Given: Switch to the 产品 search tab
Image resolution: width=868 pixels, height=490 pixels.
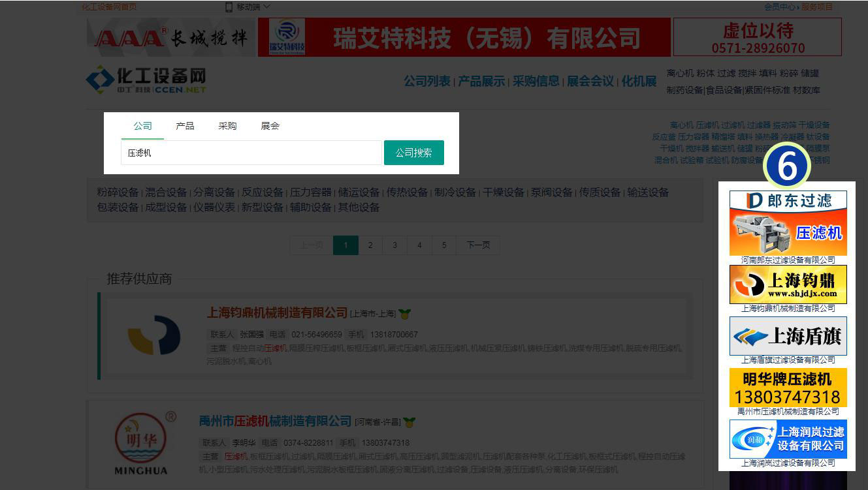Looking at the screenshot, I should (185, 126).
